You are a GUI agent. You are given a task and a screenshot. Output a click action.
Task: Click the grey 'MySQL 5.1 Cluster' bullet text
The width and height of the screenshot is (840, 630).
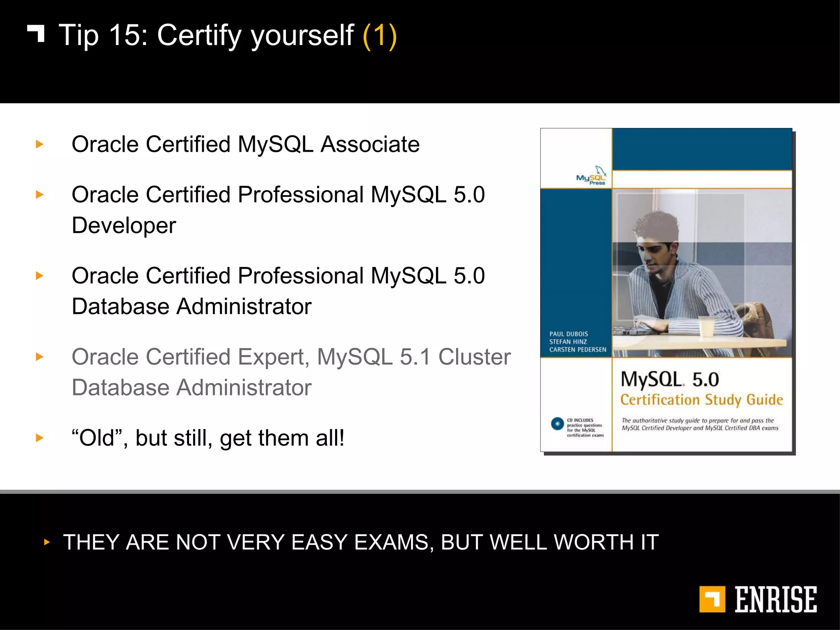(291, 372)
